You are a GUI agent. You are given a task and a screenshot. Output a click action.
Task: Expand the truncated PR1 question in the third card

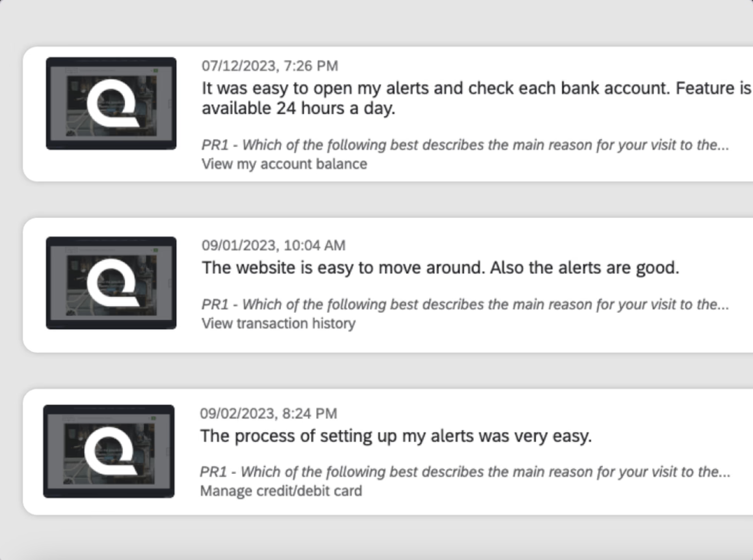[465, 472]
